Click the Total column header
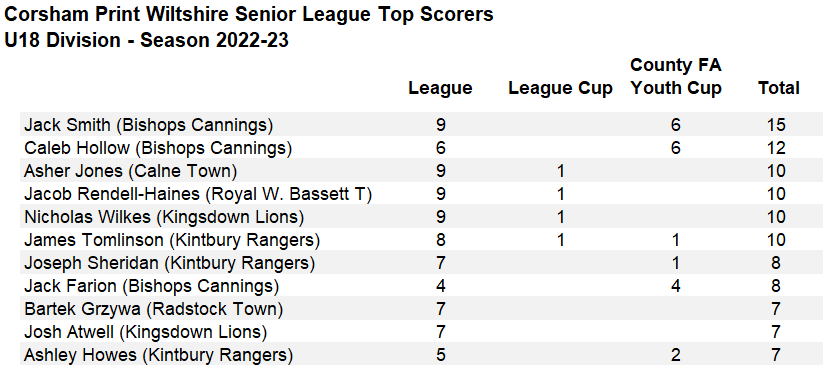The width and height of the screenshot is (823, 366). click(x=778, y=88)
